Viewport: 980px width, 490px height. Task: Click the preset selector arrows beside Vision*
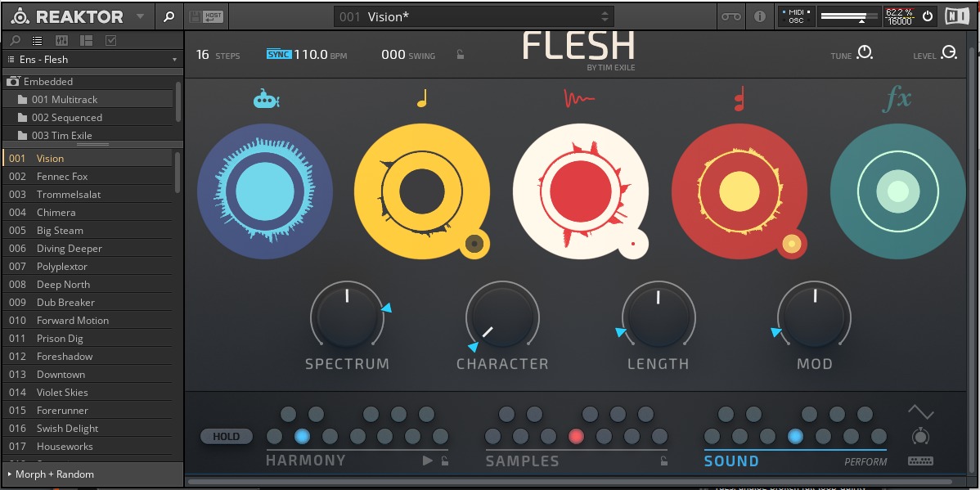(x=605, y=17)
